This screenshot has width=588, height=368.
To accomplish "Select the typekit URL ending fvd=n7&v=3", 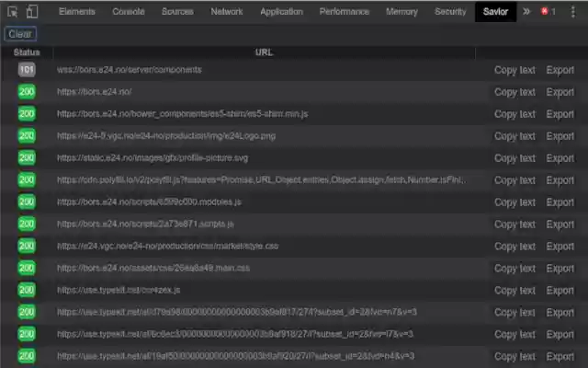I will 237,312.
